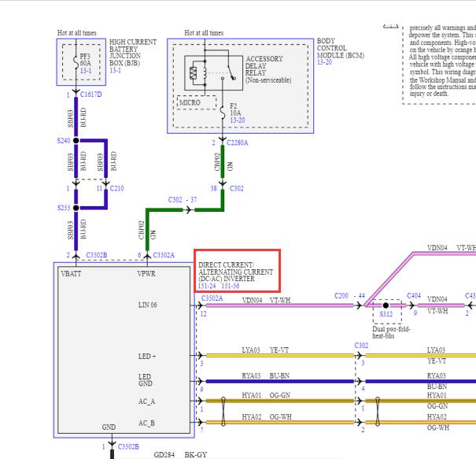Click the C302 connector link at pin 38
Viewport: 476px width, 459px height.
pyautogui.click(x=237, y=188)
